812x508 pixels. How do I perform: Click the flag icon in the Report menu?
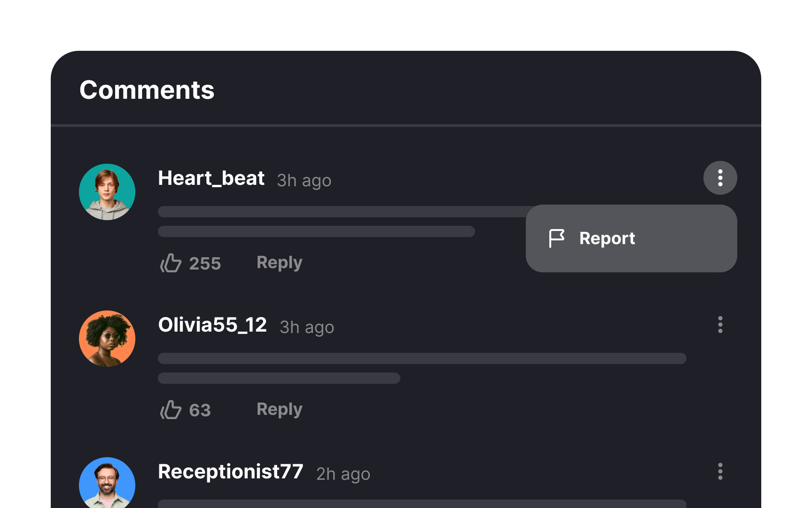coord(557,238)
